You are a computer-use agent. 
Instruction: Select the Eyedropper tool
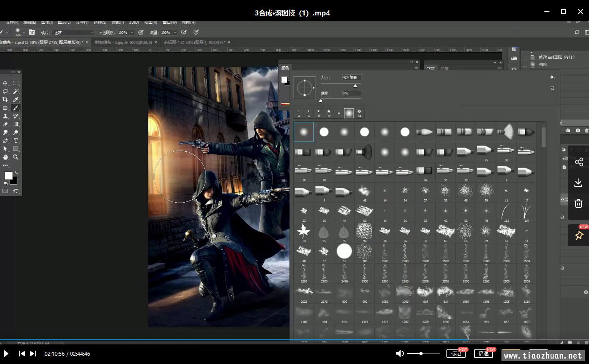point(16,100)
